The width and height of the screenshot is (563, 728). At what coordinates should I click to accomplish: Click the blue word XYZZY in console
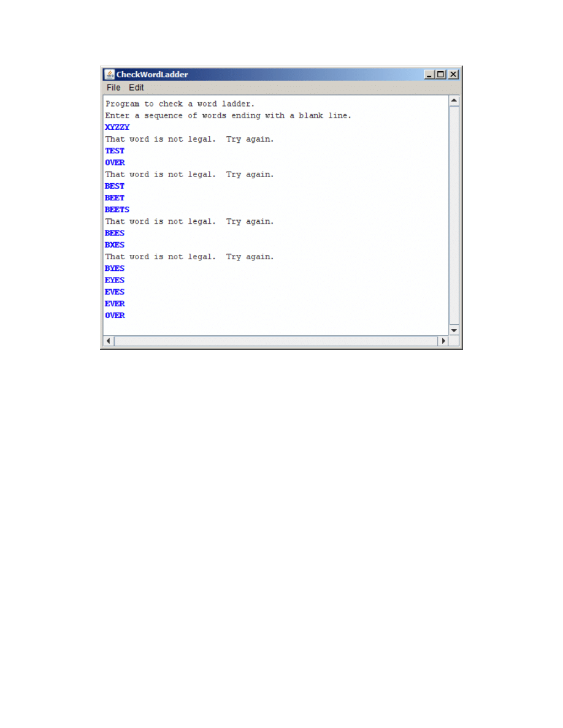pyautogui.click(x=117, y=127)
